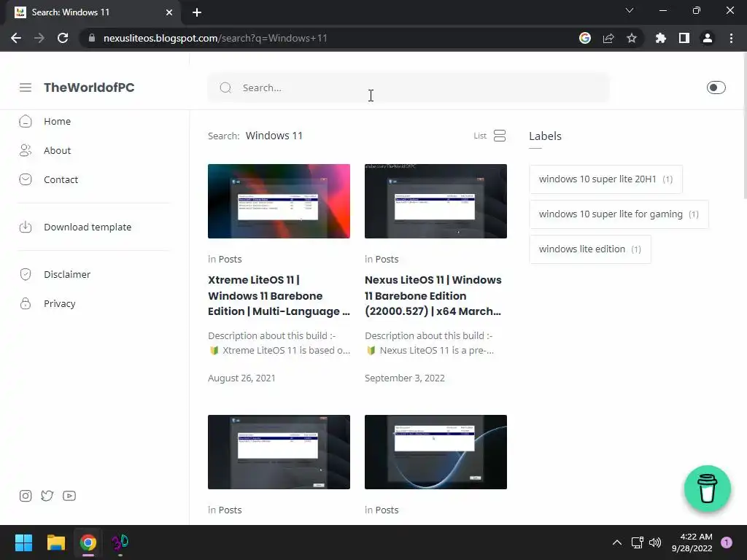Screen dimensions: 747x560
Task: Open File Explorer from taskbar
Action: 55,542
